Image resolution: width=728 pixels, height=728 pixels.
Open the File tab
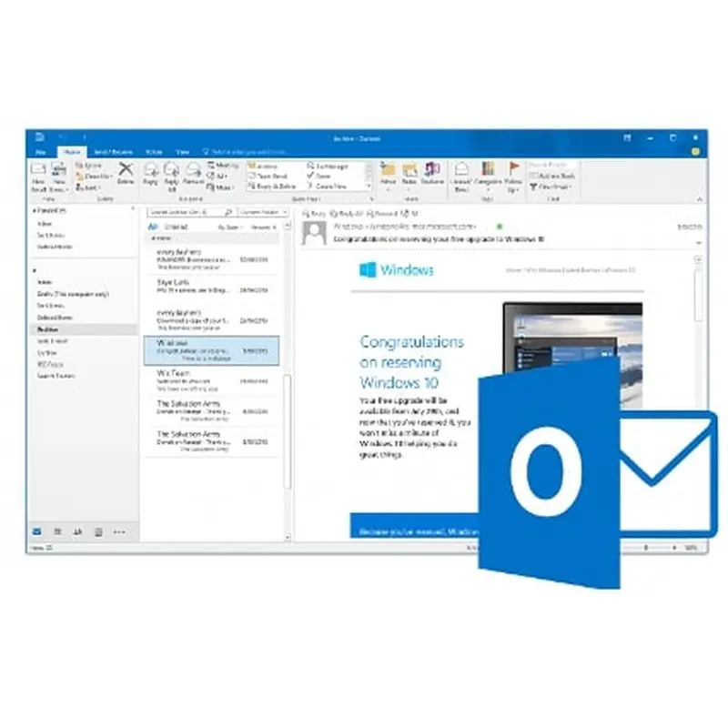coord(39,151)
